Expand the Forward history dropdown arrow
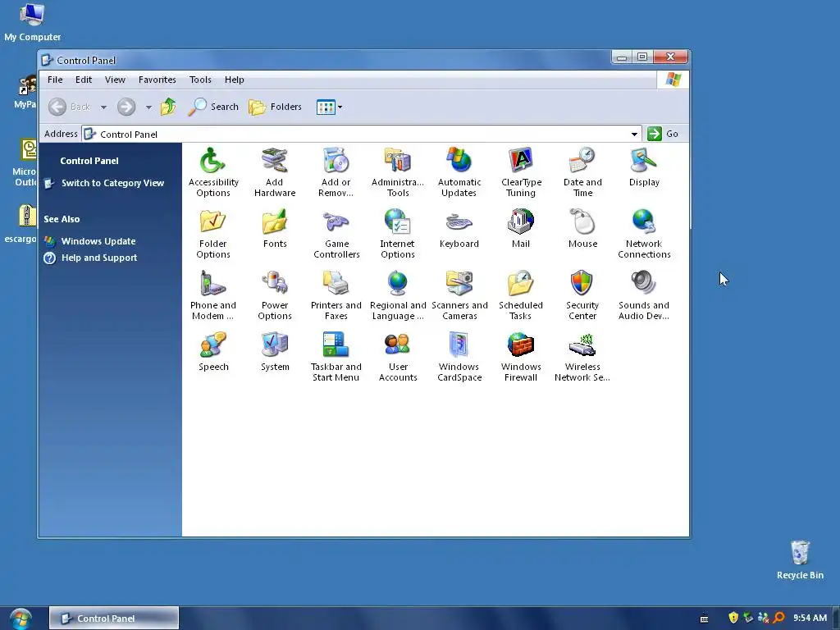The image size is (840, 630). click(x=148, y=107)
